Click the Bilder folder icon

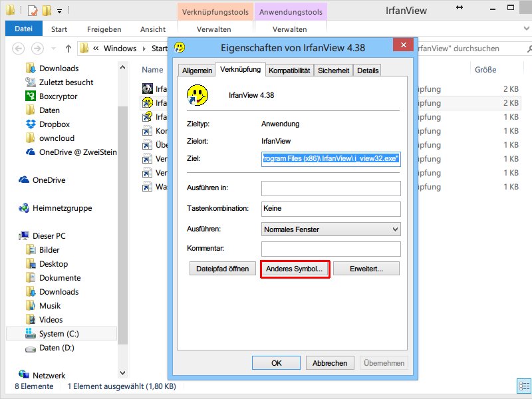pyautogui.click(x=31, y=250)
